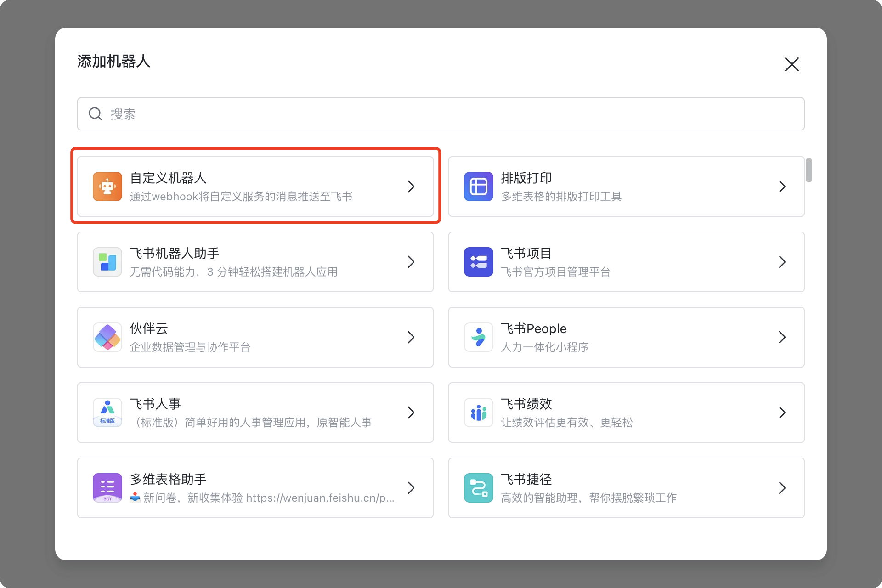Open 飞书绩效 via its chevron arrow
Viewport: 882px width, 588px height.
[x=782, y=413]
